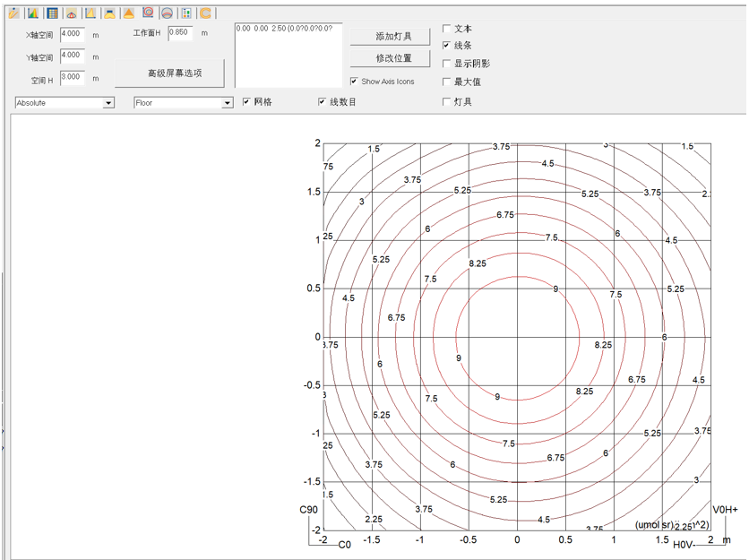Open the polar light distribution icon tab
749x560 pixels.
71,13
